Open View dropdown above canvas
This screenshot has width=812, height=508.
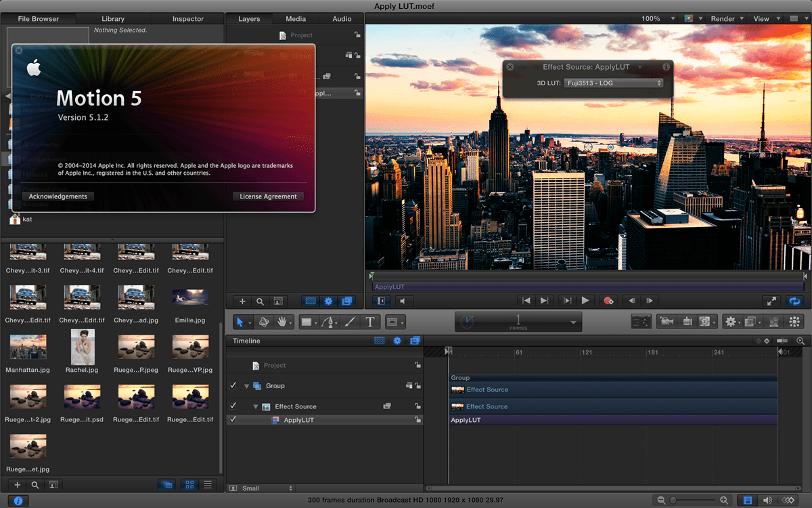click(765, 19)
